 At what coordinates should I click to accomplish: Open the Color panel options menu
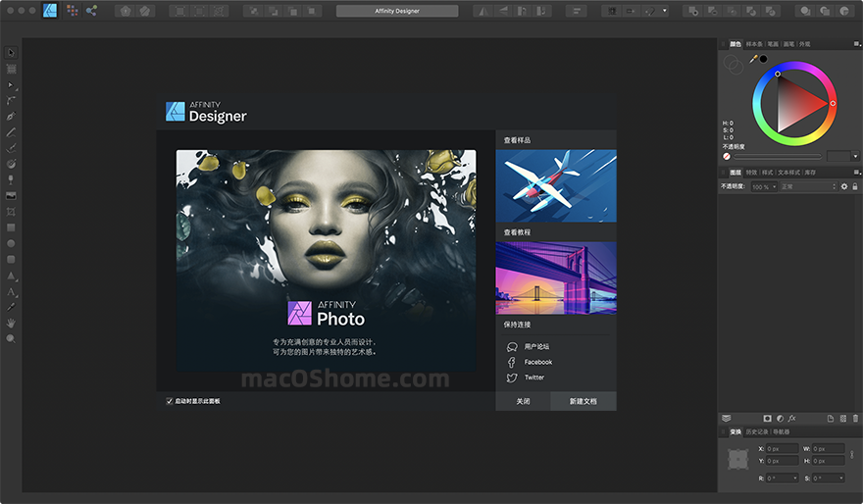pyautogui.click(x=856, y=44)
